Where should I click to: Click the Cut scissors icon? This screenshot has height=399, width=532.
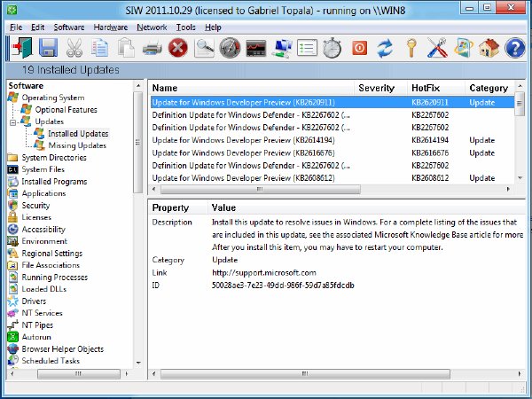(x=74, y=48)
